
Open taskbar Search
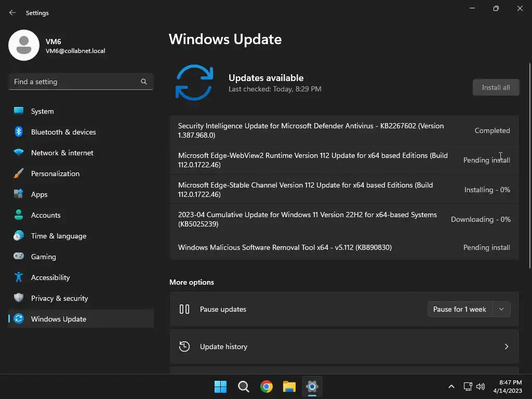pos(243,387)
